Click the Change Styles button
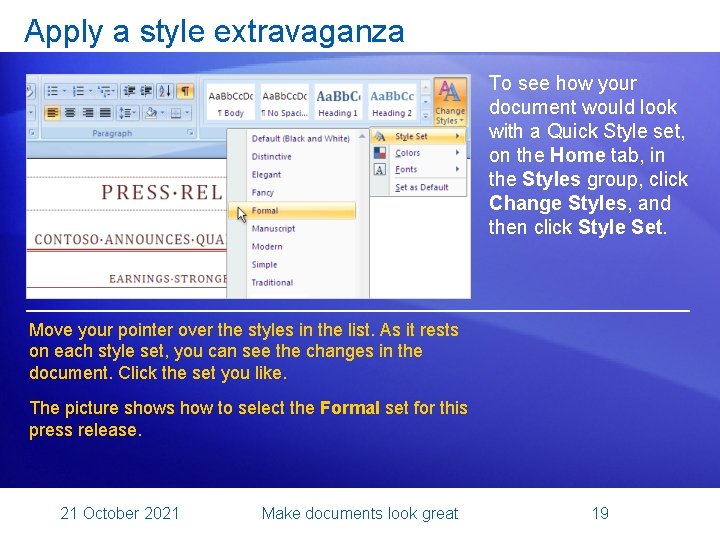The image size is (720, 540). click(450, 102)
